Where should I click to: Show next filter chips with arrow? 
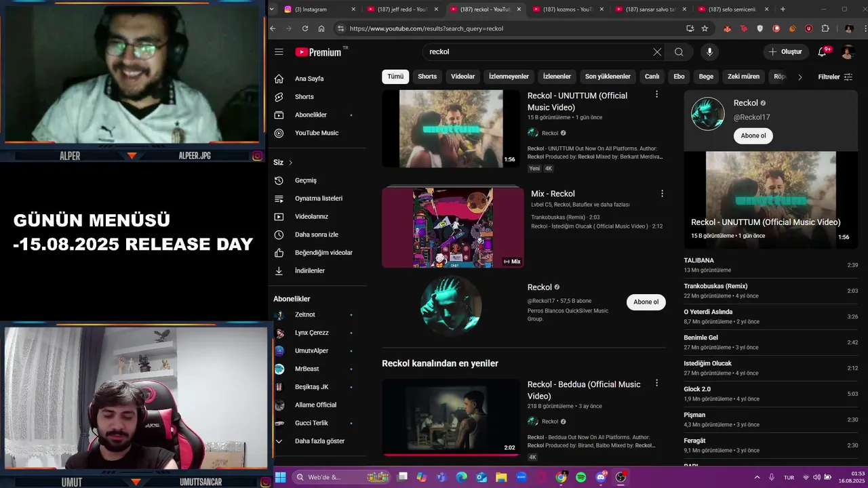(800, 77)
